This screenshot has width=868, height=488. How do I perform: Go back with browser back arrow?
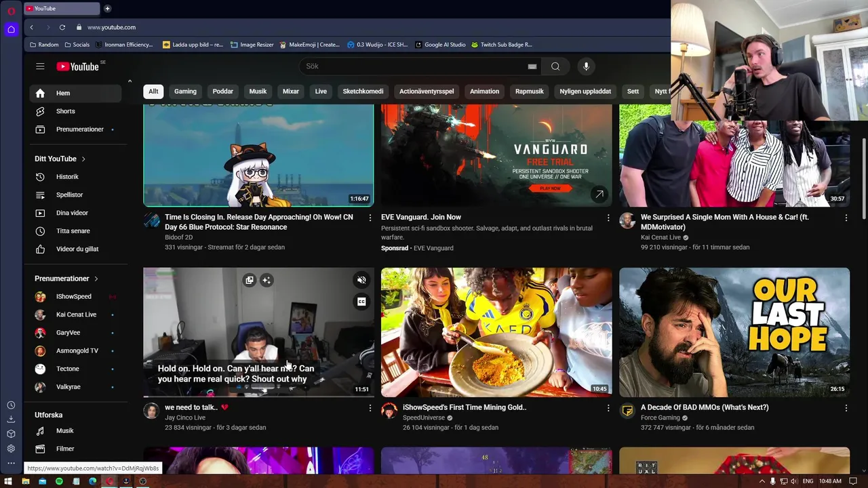(31, 27)
